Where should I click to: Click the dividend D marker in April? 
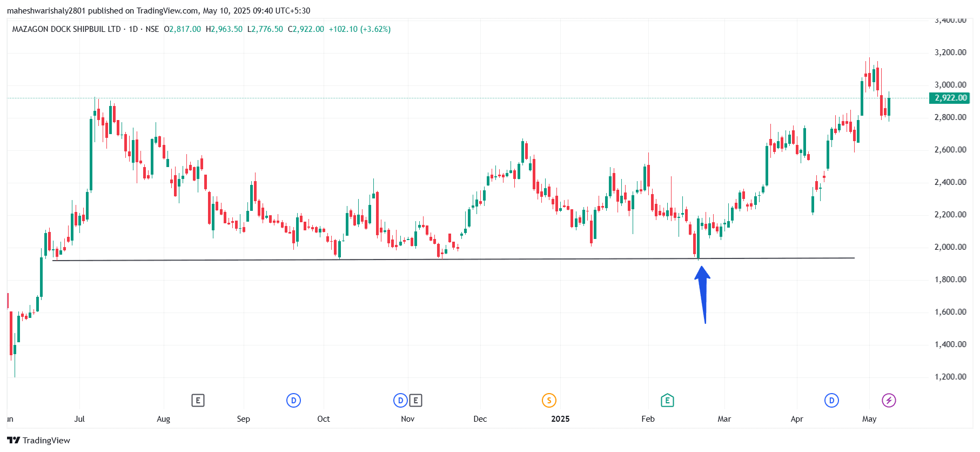[x=831, y=401]
